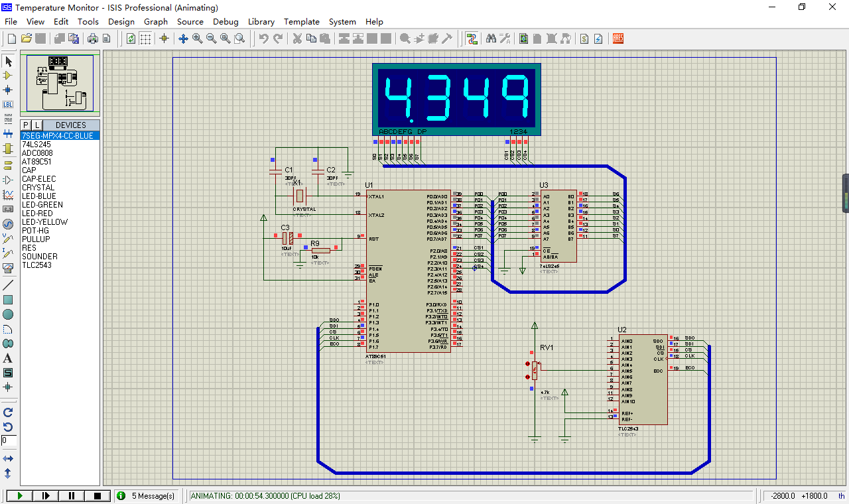Screen dimensions: 849x504
Task: Select the Terminals Mode tool
Action: pyautogui.click(x=9, y=165)
